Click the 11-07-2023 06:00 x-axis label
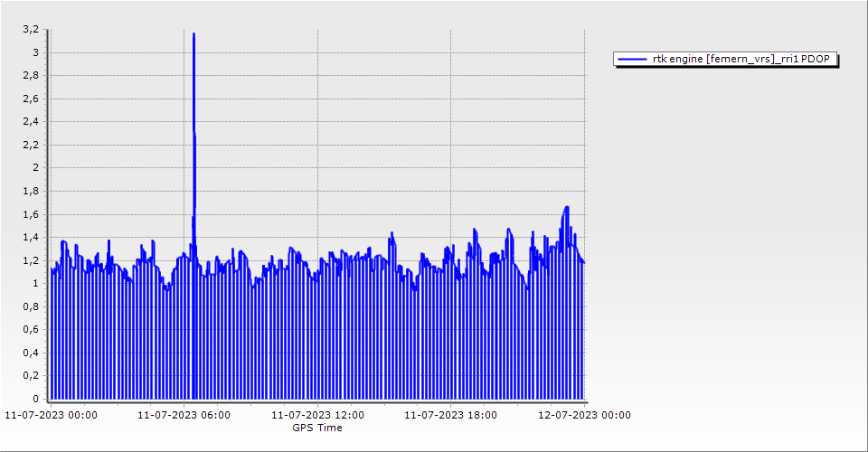 coord(184,416)
